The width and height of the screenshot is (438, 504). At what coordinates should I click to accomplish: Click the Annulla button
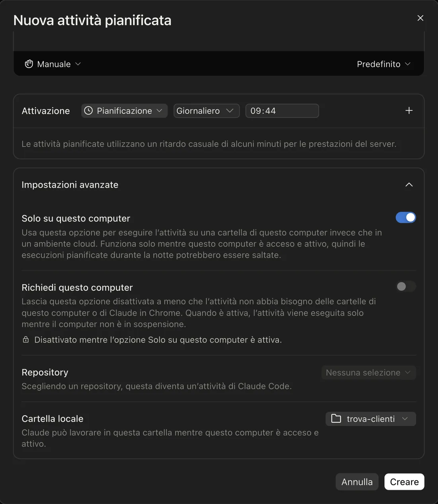357,482
